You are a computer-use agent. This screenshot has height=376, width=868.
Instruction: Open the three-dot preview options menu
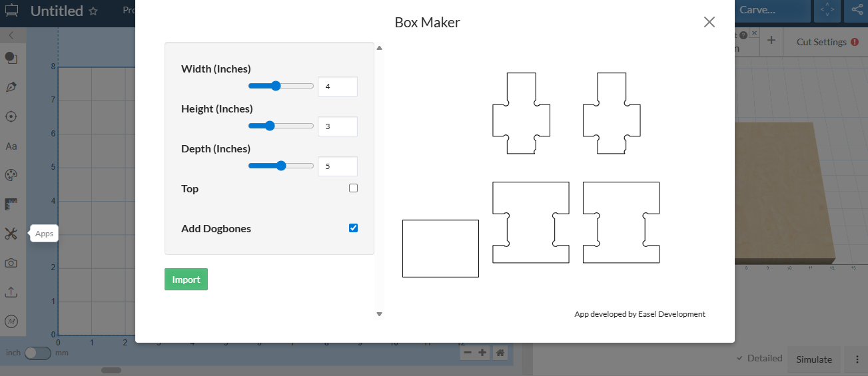click(857, 359)
